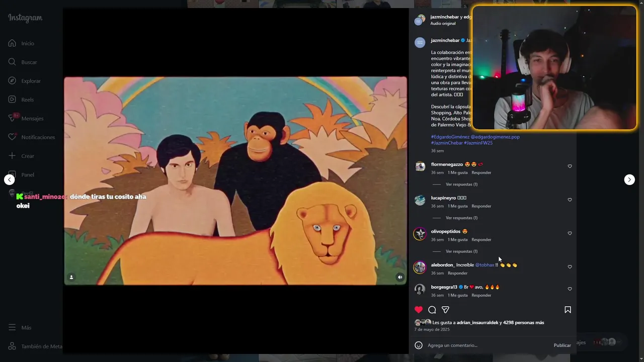The image size is (644, 362).
Task: Open #JazminFW25 hashtag link
Action: (478, 143)
